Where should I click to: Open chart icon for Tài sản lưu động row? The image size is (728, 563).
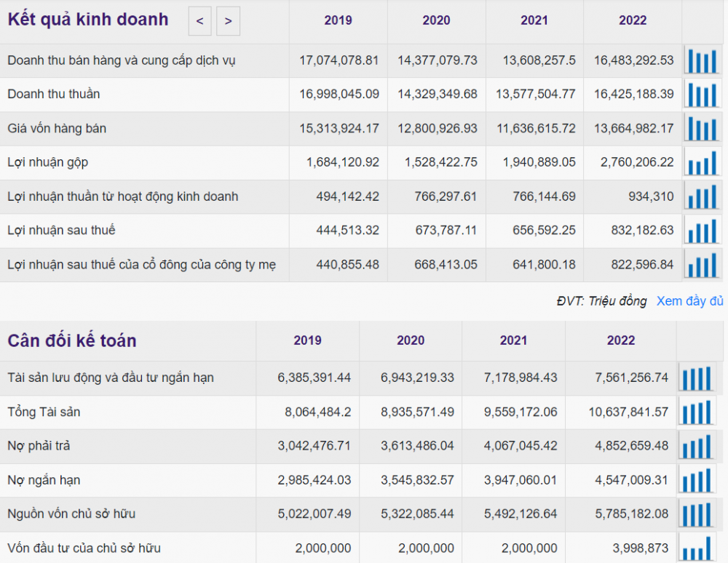pos(697,378)
